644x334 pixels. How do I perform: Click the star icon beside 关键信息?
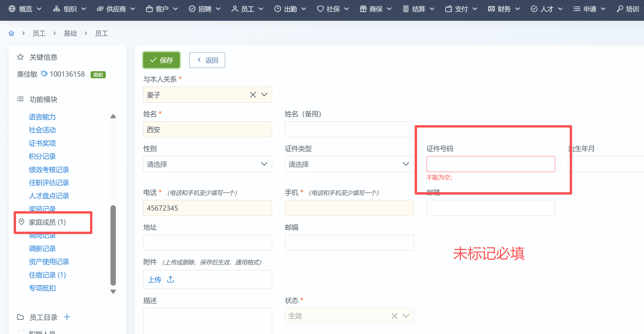click(x=20, y=57)
